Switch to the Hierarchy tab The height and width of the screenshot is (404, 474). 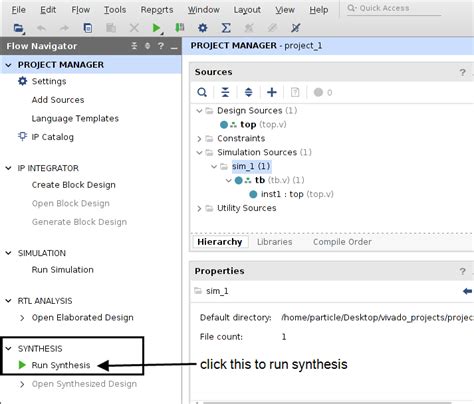click(x=220, y=242)
